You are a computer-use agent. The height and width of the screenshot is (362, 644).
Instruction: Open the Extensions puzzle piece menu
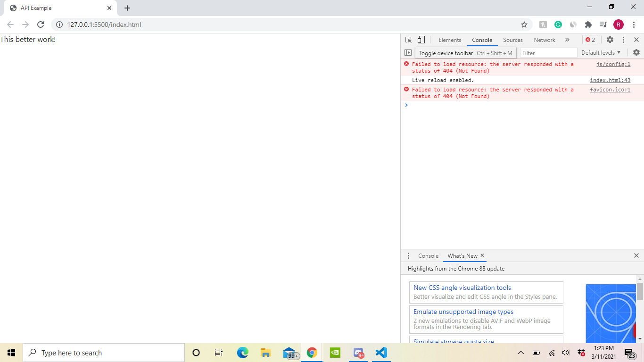588,25
